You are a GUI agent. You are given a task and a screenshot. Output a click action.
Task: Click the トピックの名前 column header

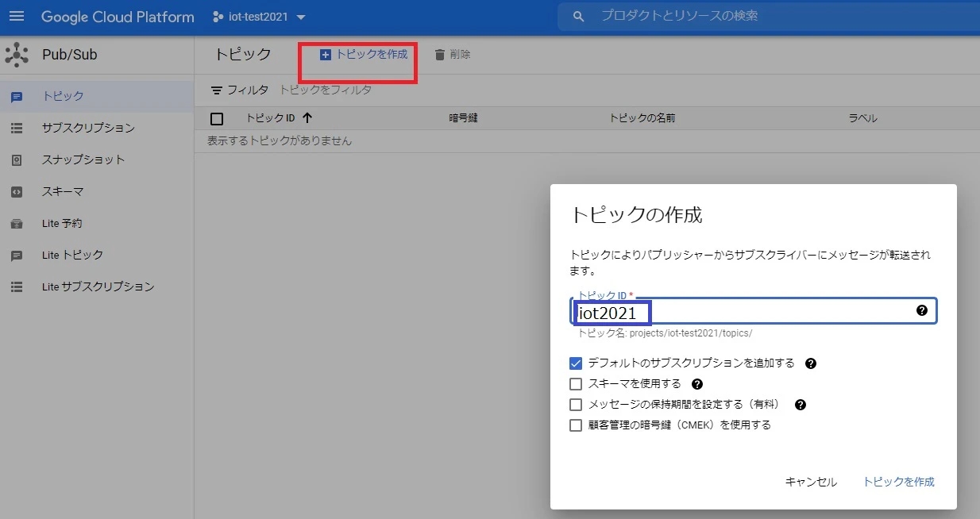[642, 118]
